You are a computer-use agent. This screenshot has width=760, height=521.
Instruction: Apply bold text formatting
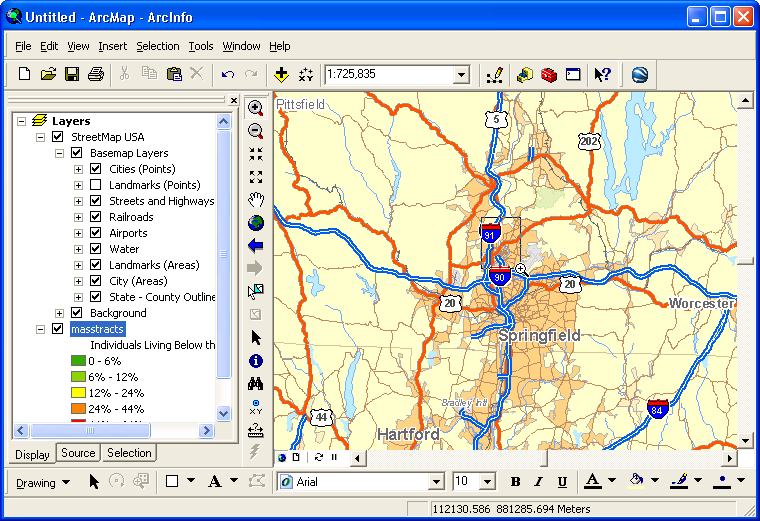coord(516,482)
